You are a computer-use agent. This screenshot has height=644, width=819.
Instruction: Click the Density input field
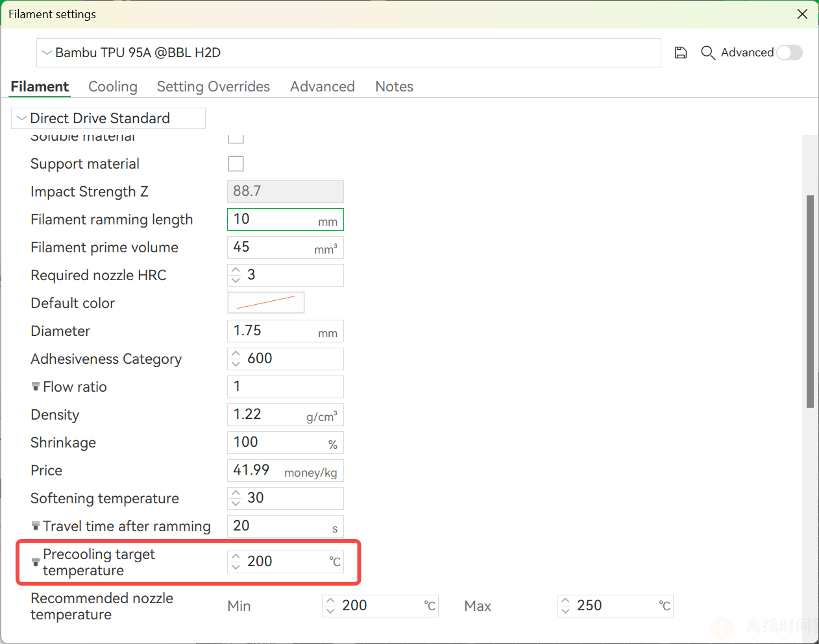286,414
